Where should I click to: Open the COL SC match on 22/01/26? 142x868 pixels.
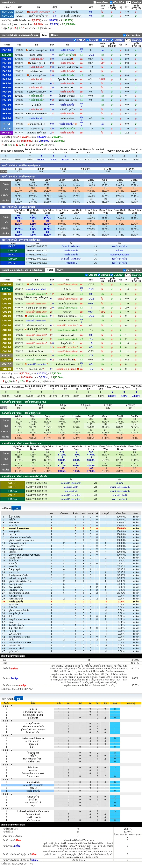click(7, 356)
